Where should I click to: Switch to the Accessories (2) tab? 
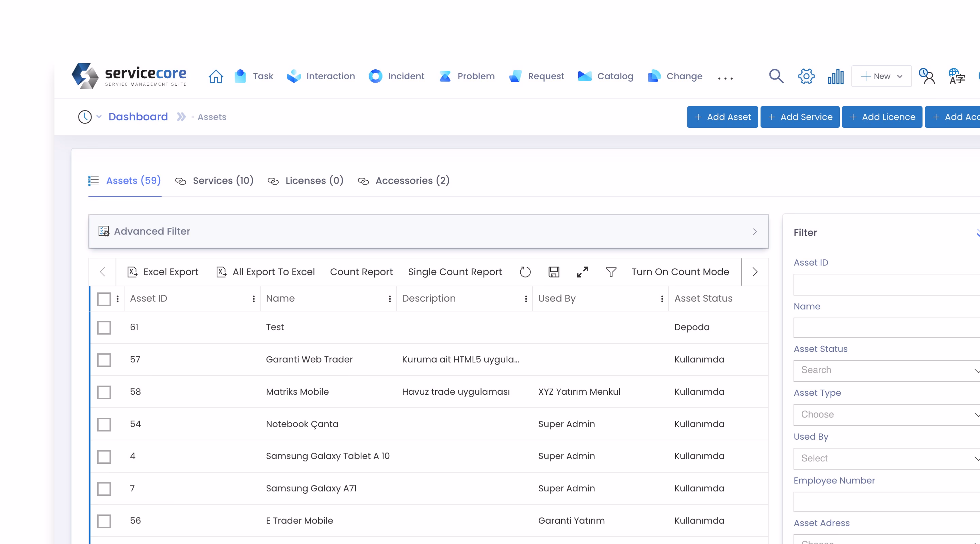404,181
